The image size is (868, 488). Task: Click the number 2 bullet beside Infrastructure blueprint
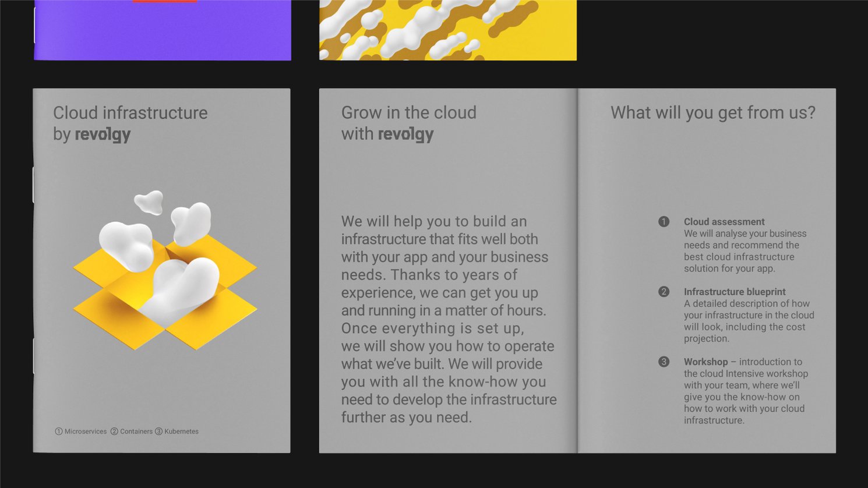coord(664,291)
